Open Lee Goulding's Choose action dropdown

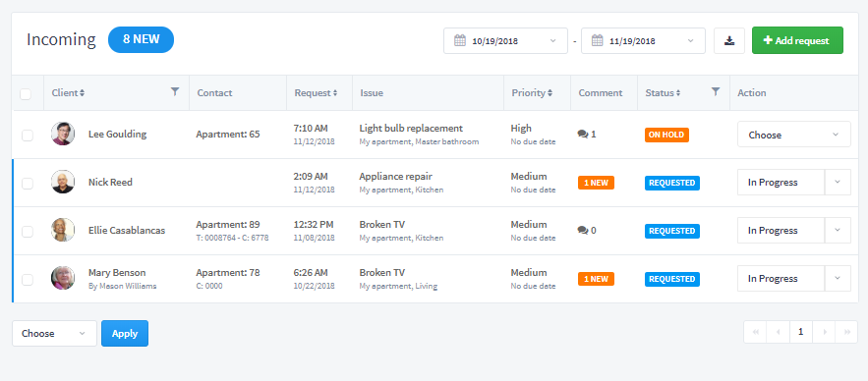[x=794, y=135]
